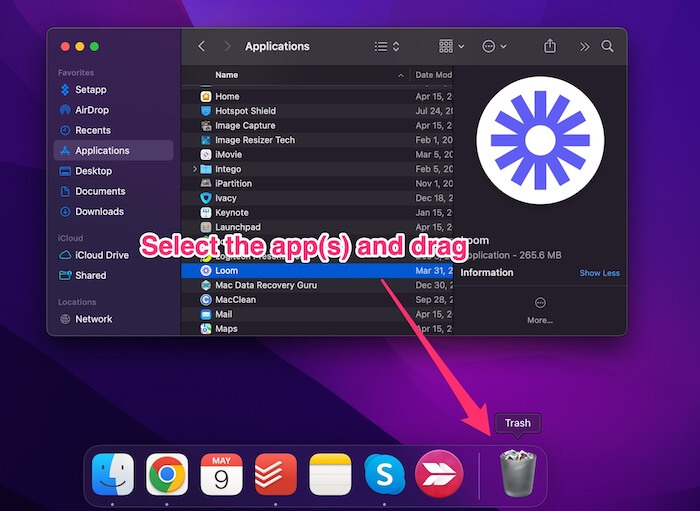Open the Group By grid dropdown
This screenshot has width=700, height=511.
451,46
